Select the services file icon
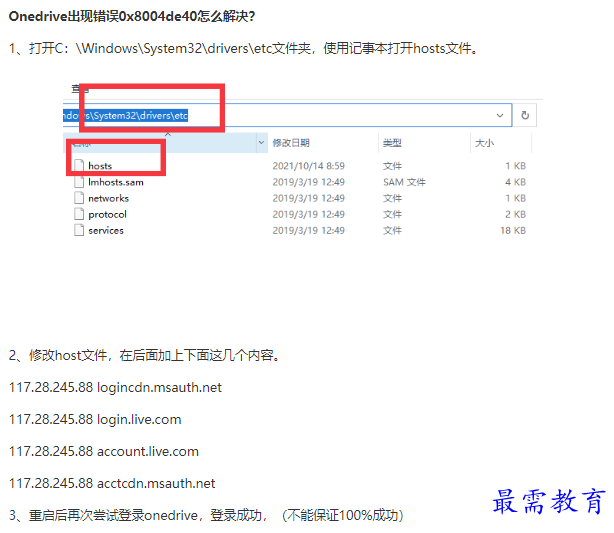614x533 pixels. point(79,230)
